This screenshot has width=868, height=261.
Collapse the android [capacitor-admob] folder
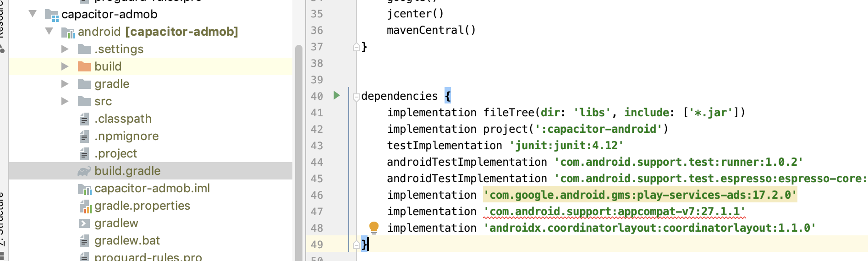(x=49, y=31)
